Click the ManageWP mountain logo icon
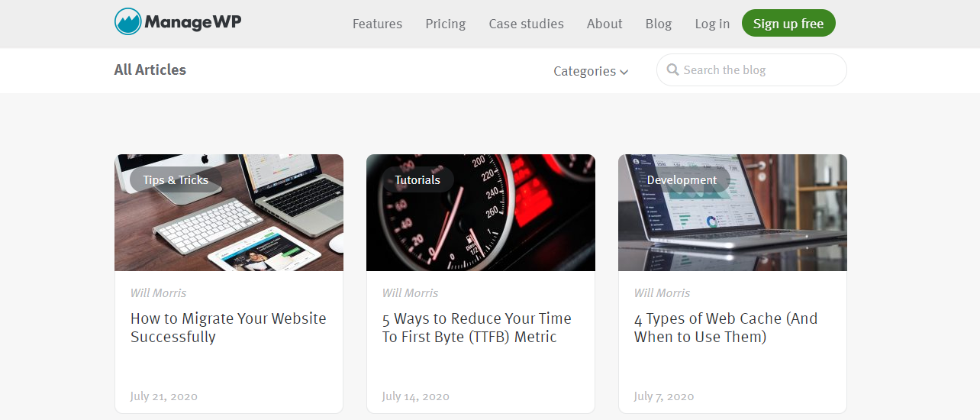 (x=128, y=21)
